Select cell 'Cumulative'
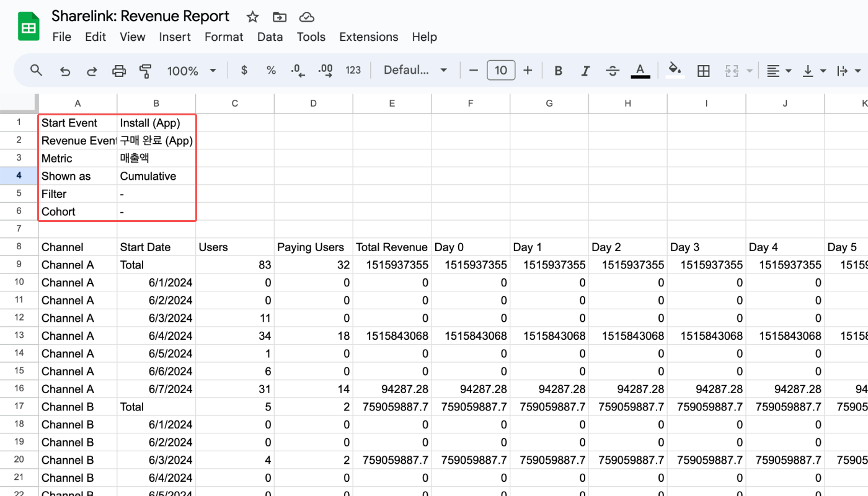The width and height of the screenshot is (868, 496). click(x=156, y=176)
